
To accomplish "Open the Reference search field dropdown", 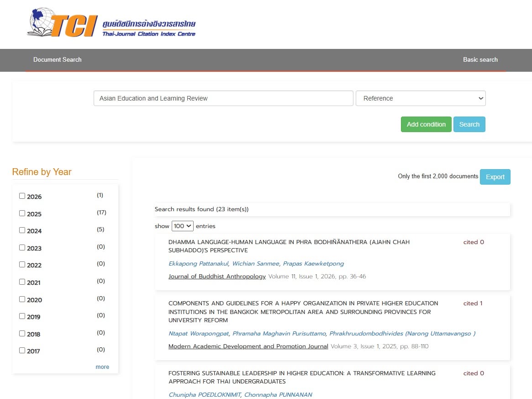I will tap(421, 98).
